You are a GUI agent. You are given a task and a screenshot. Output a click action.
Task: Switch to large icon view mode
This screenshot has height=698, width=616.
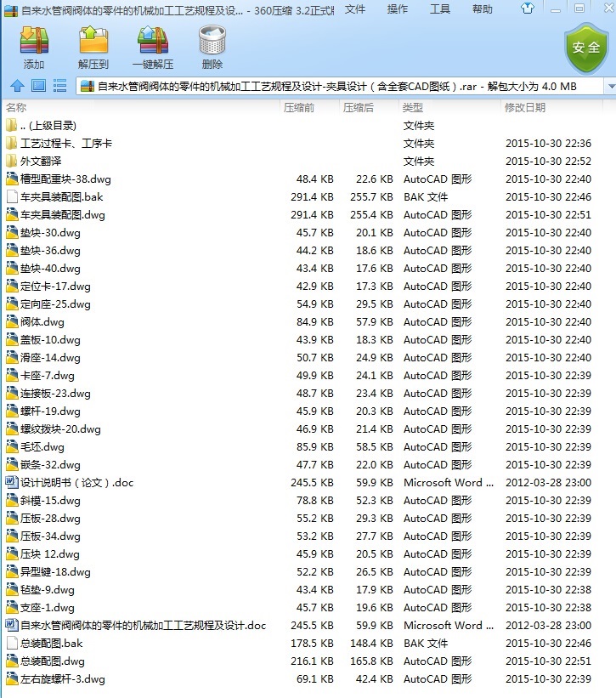click(38, 86)
